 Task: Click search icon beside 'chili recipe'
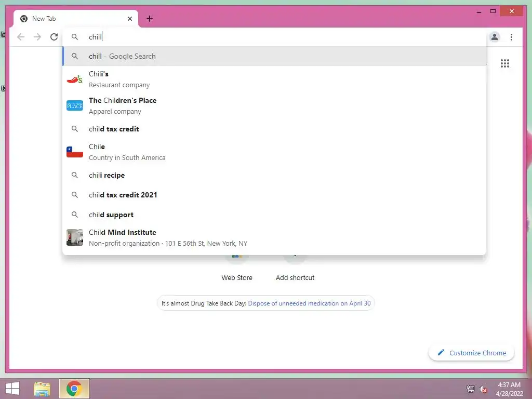pos(75,175)
